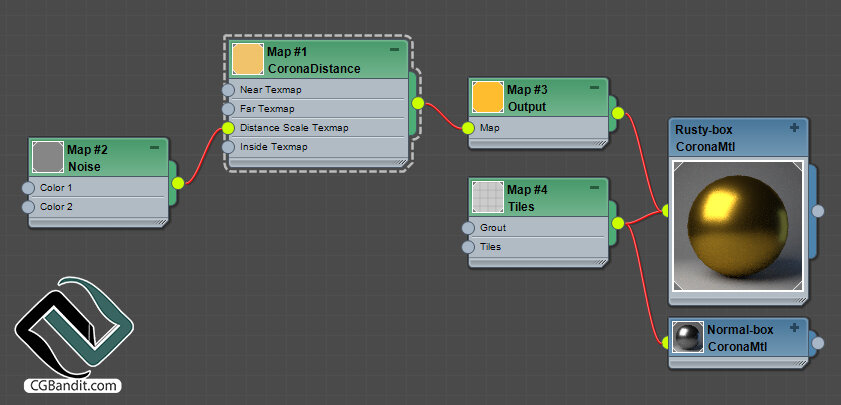
Task: Select the Distance Scale Texmap slot label
Action: [294, 128]
